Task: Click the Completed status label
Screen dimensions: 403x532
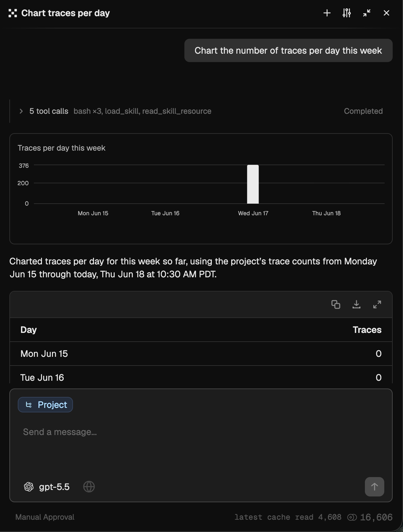Action: click(x=363, y=111)
